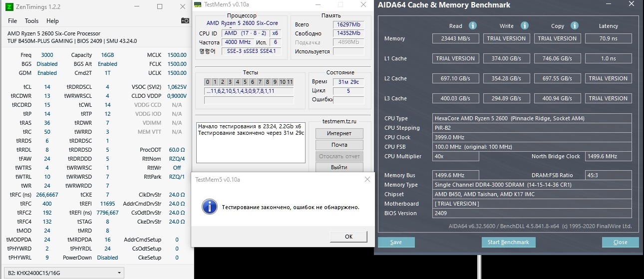Click L1 Cache Write value 374.00 GB/s

coord(506,58)
